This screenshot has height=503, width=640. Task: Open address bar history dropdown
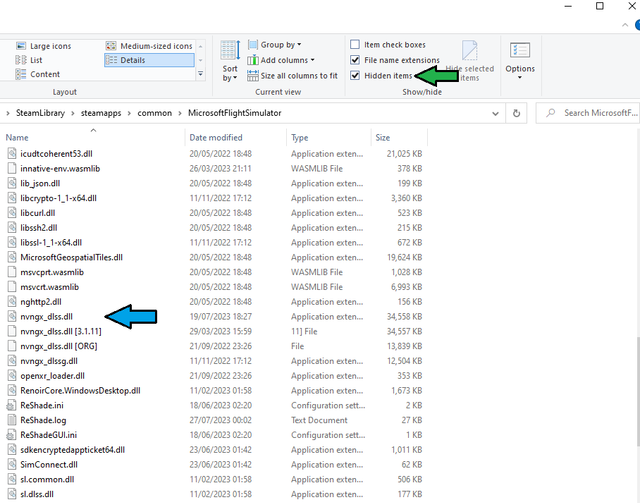pos(495,114)
